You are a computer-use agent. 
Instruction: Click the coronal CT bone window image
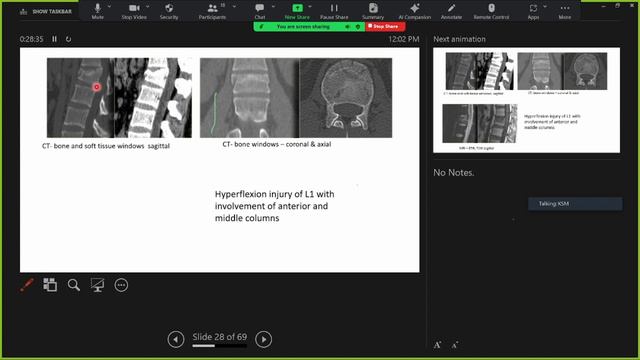(x=249, y=98)
